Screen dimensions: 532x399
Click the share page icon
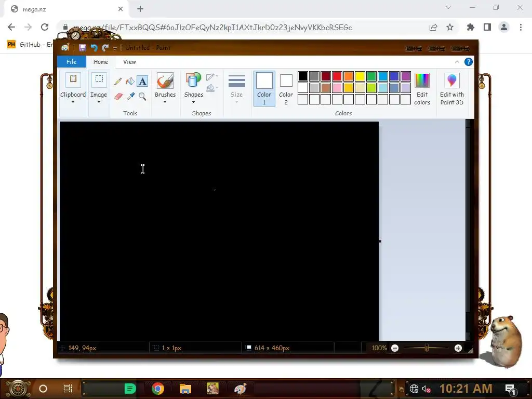tap(433, 27)
